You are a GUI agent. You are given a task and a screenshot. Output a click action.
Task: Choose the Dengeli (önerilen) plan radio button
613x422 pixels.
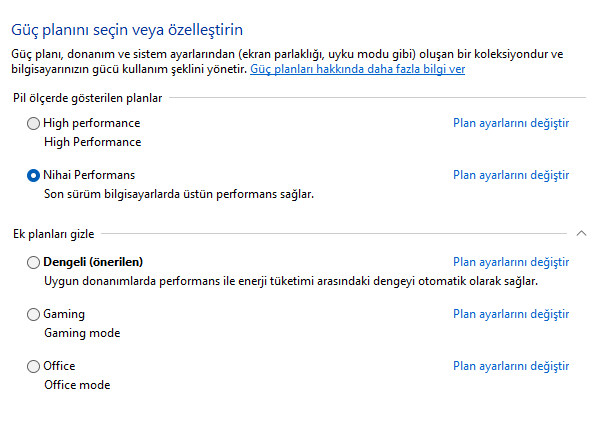pos(34,262)
